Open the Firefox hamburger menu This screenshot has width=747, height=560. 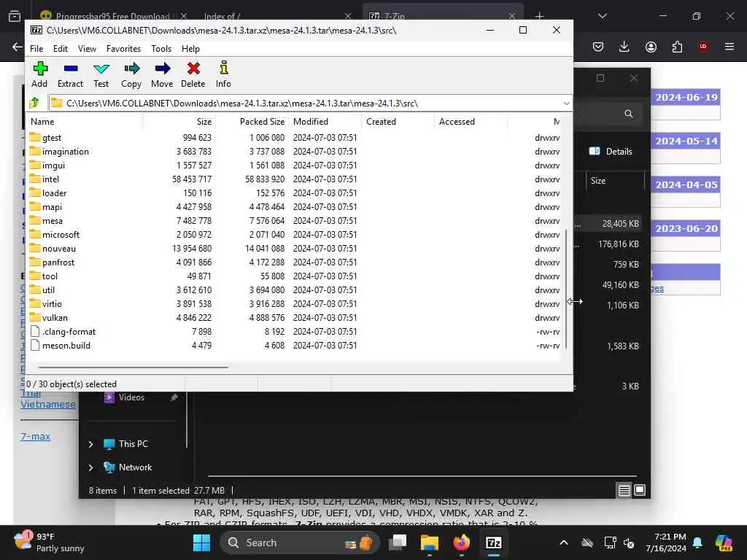tap(729, 47)
